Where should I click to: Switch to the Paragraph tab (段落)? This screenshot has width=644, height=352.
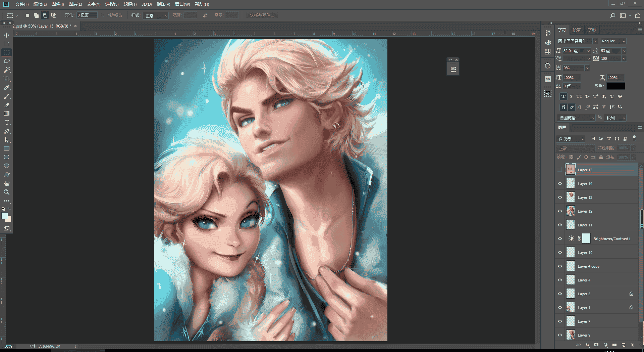(x=577, y=30)
